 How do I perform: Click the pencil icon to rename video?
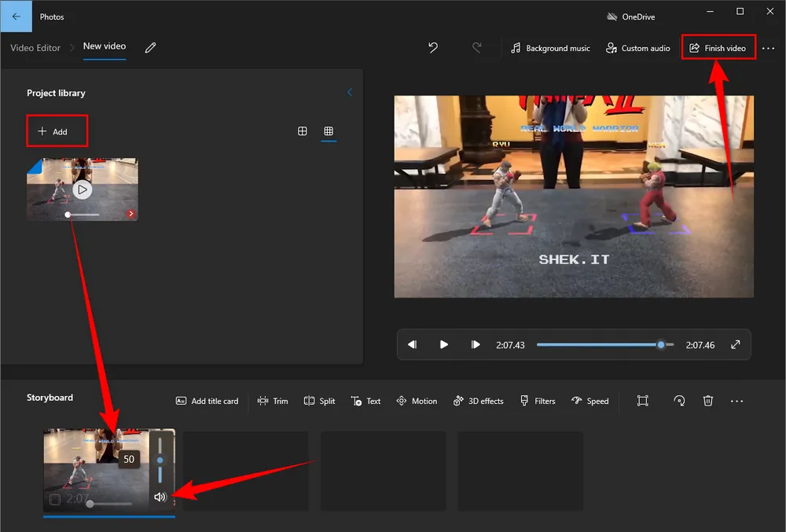click(x=151, y=48)
